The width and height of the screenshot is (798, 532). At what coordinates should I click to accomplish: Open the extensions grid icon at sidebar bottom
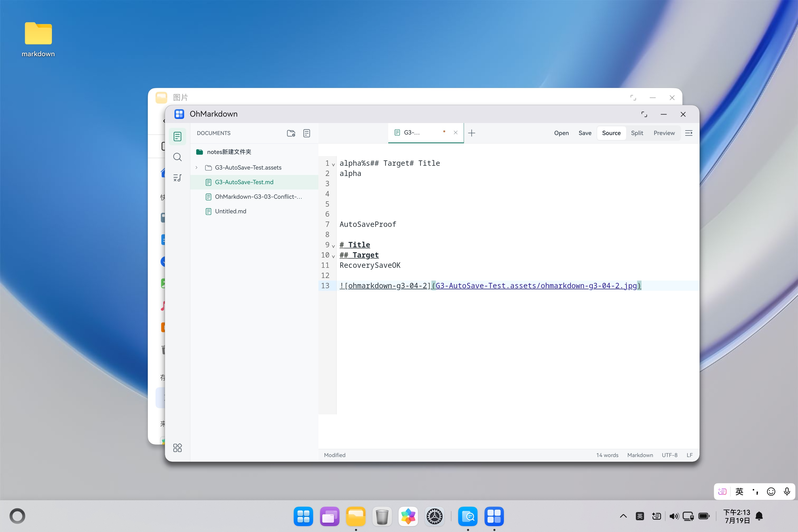point(178,448)
